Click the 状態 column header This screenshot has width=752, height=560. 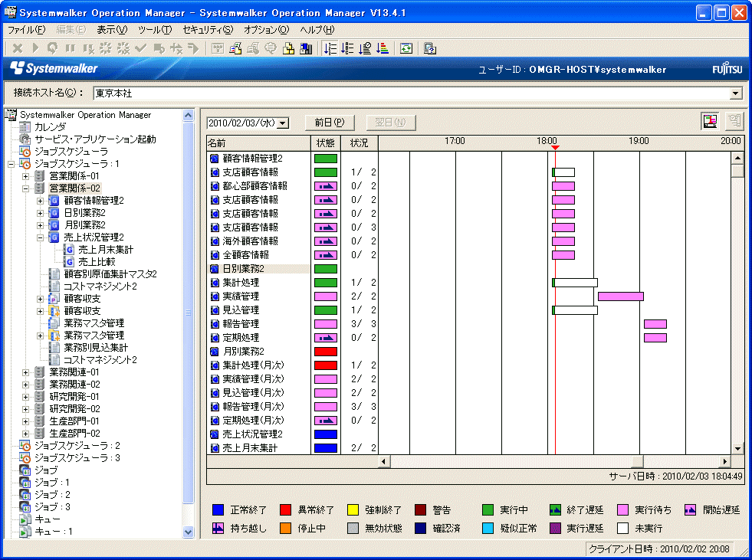point(326,143)
